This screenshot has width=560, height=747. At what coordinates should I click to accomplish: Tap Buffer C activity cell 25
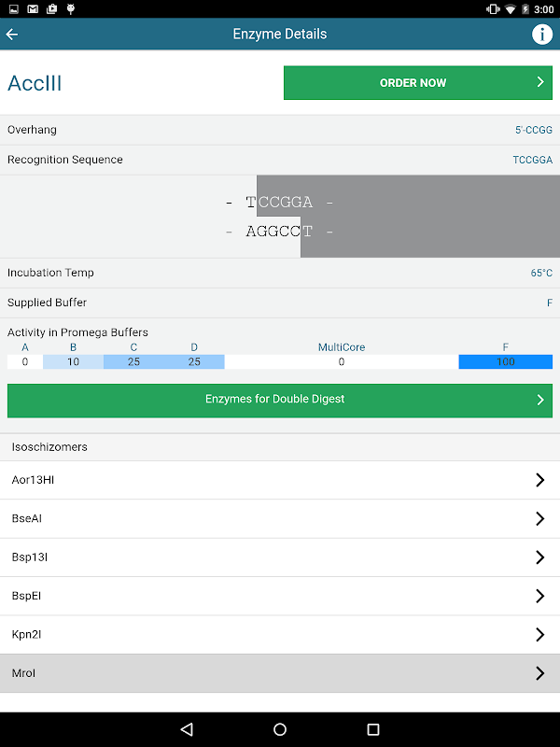coord(133,361)
